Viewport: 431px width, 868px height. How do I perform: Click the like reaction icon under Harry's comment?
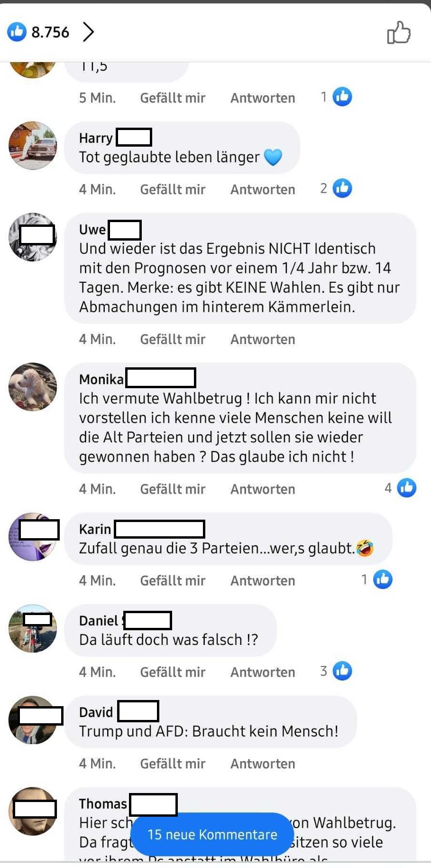click(342, 188)
